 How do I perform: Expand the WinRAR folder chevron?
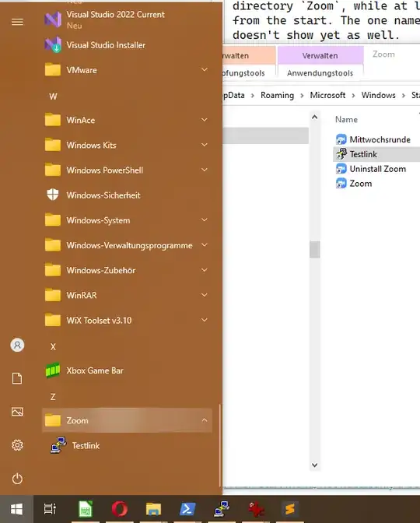point(205,294)
